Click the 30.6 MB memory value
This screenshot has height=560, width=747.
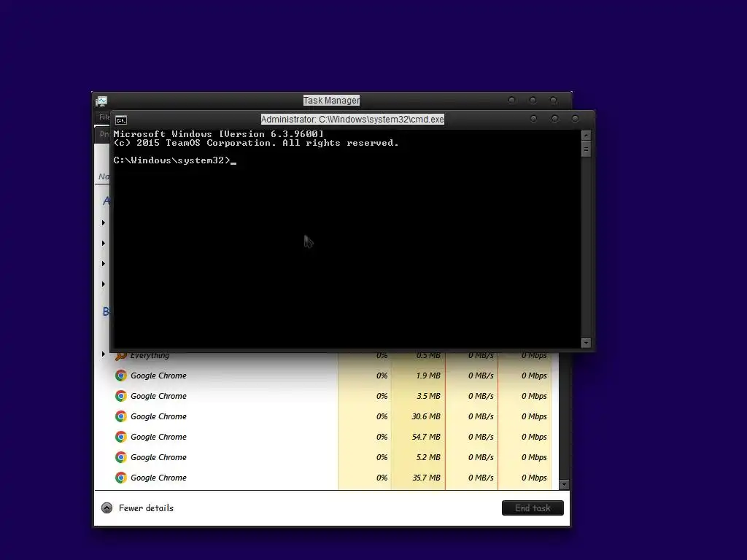tap(426, 416)
